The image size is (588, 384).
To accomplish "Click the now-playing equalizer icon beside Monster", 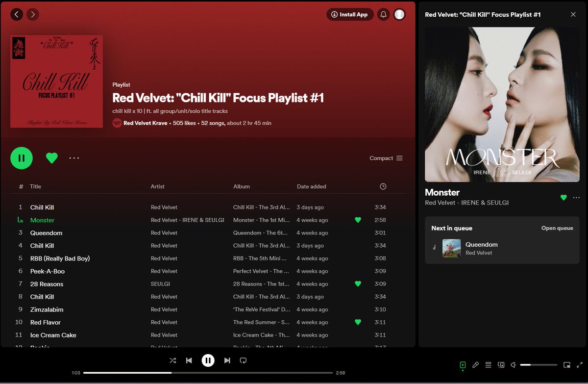I will 20,220.
